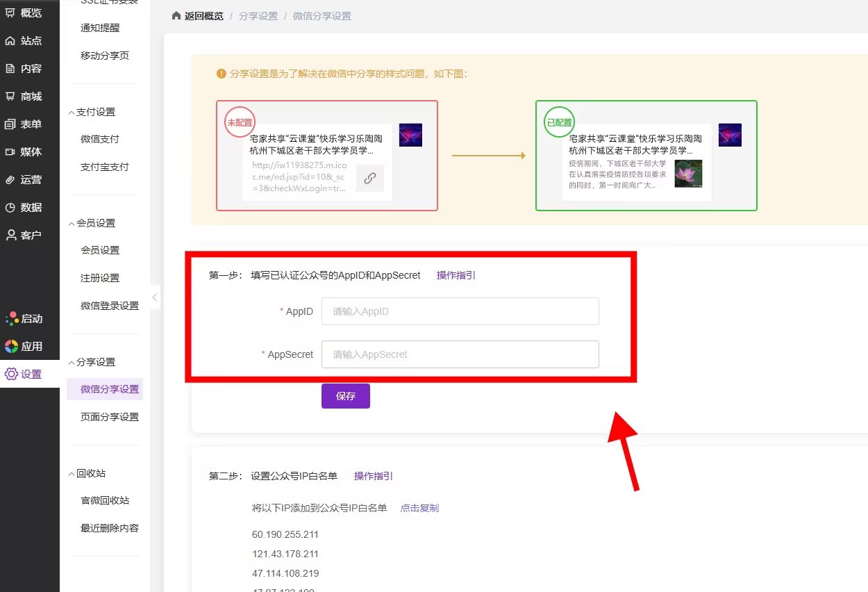Click the 设置 gear icon
The width and height of the screenshot is (868, 592).
click(10, 375)
